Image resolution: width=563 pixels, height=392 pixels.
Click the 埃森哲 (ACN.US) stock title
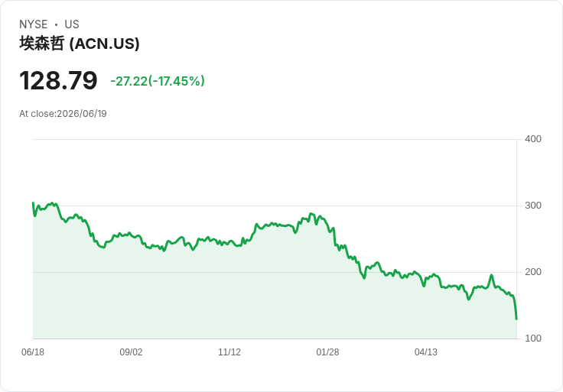(x=80, y=44)
